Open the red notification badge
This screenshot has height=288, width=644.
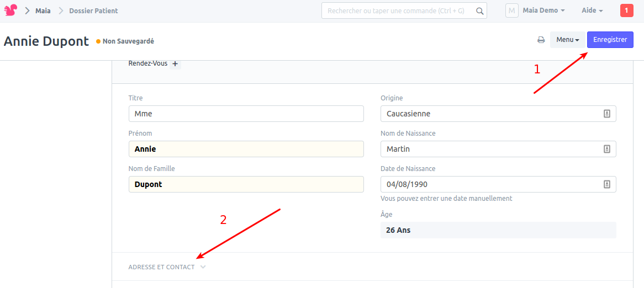(626, 10)
